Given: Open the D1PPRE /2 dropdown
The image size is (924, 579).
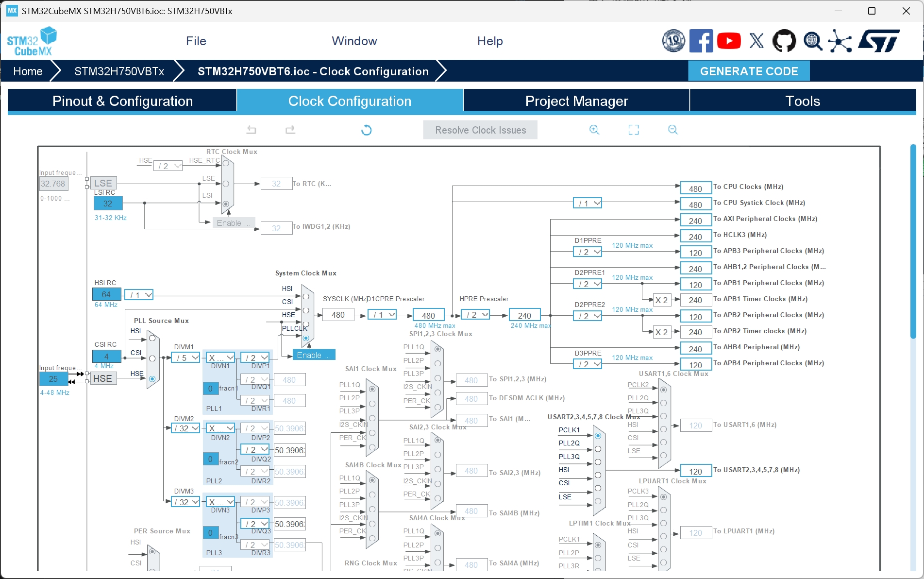Looking at the screenshot, I should click(x=588, y=252).
